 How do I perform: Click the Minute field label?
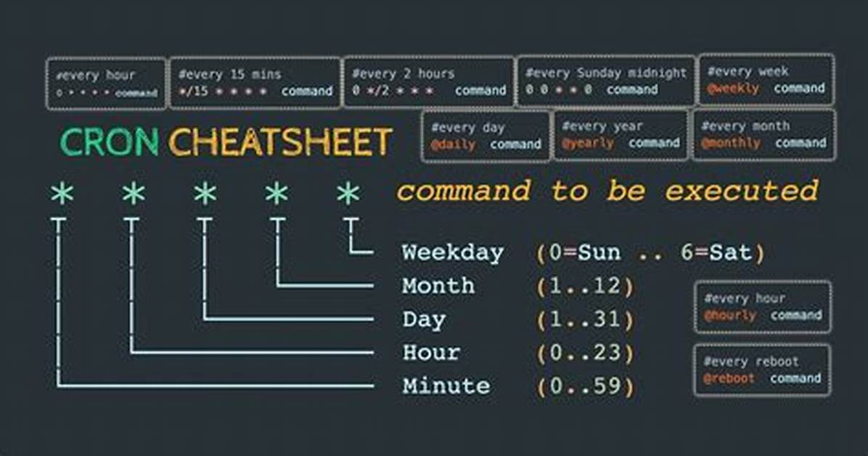tap(446, 386)
